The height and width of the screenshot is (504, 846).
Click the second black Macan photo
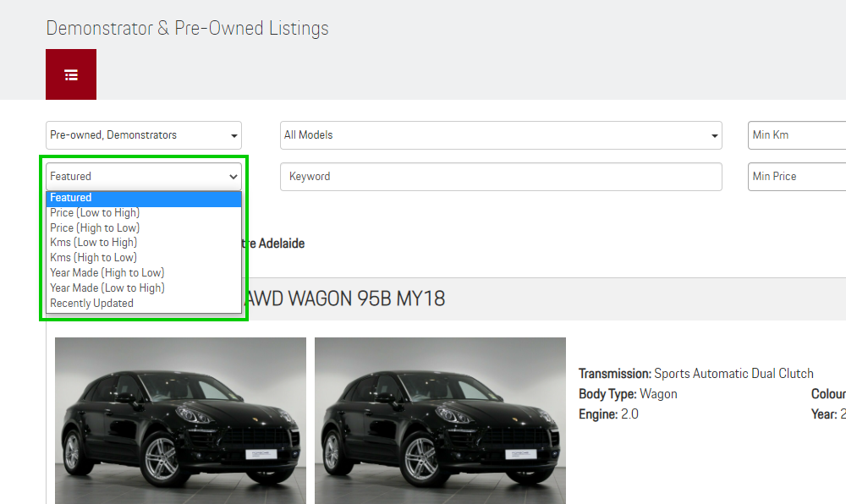(440, 420)
